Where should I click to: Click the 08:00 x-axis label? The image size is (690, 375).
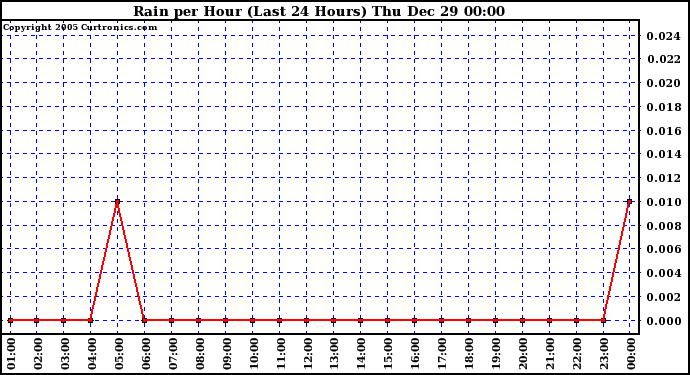click(x=200, y=354)
